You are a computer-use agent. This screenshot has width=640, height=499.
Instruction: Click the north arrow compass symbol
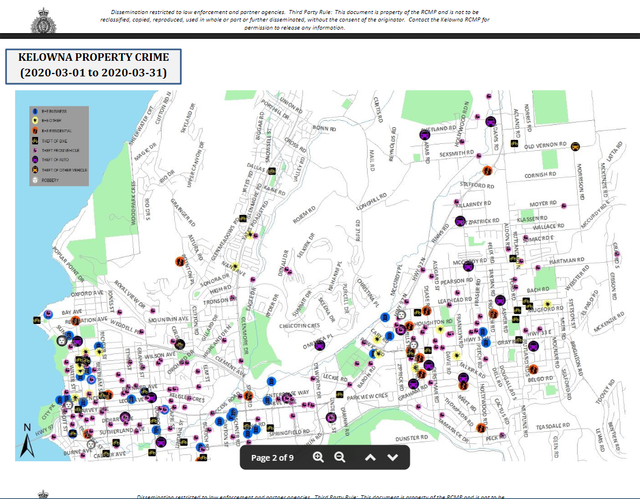pyautogui.click(x=27, y=441)
